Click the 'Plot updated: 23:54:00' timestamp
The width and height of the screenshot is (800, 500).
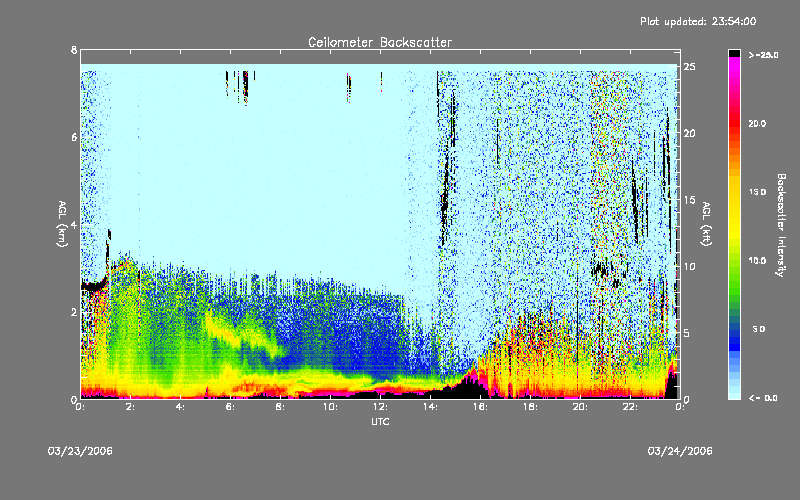tap(698, 21)
